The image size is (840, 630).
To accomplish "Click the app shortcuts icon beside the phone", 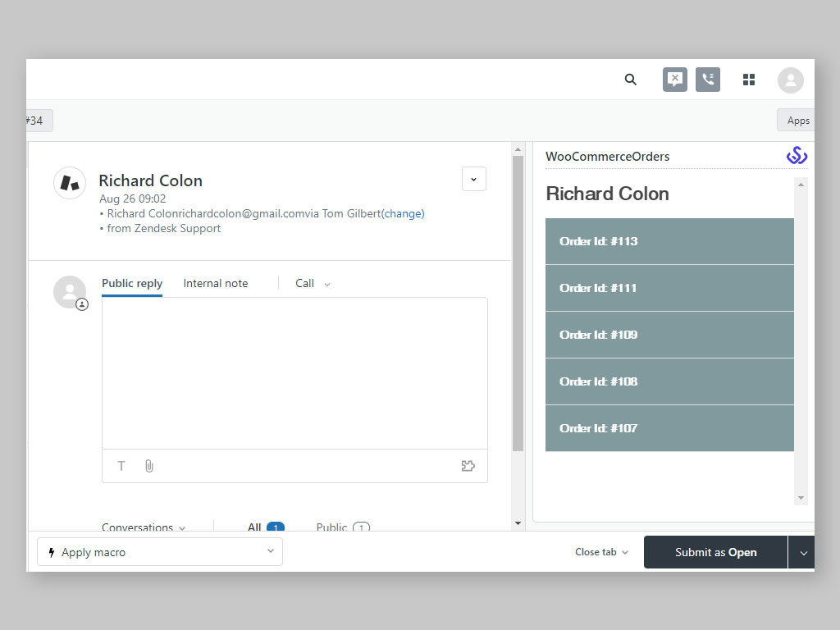I will (x=674, y=80).
